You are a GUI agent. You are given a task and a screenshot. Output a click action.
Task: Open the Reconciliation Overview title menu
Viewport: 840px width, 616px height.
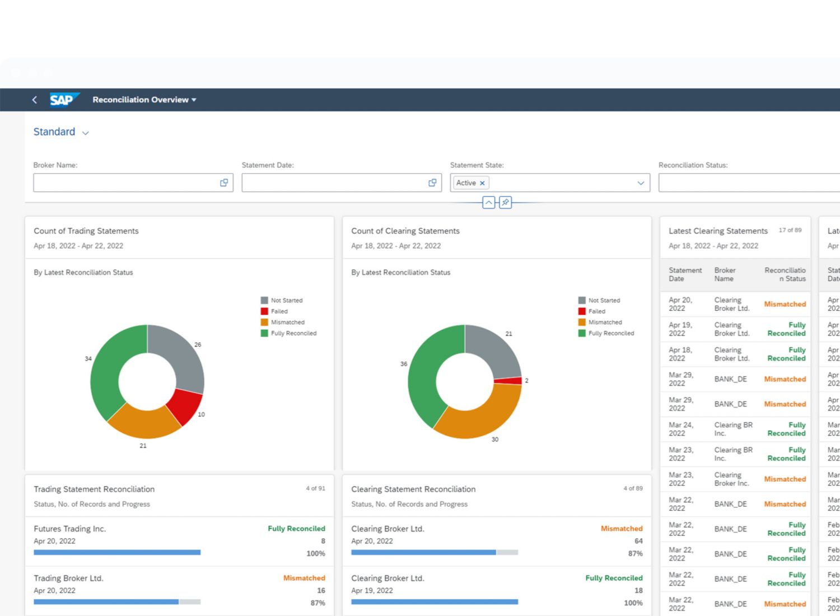pos(144,100)
